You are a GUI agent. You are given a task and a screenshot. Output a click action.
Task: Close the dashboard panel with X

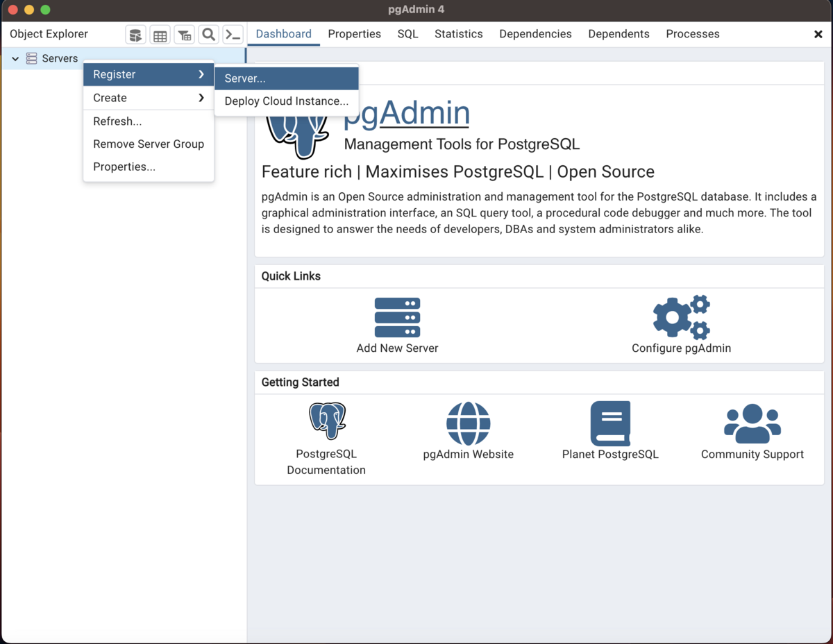[x=818, y=34]
